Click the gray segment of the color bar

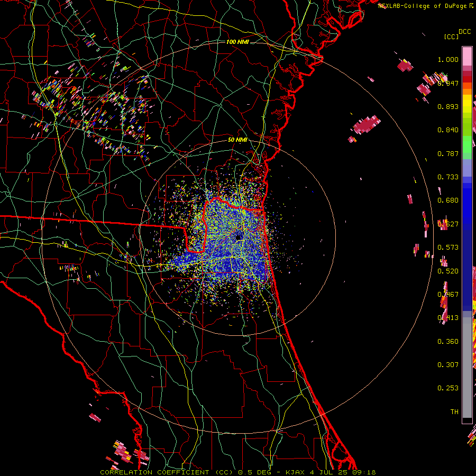(x=467, y=368)
